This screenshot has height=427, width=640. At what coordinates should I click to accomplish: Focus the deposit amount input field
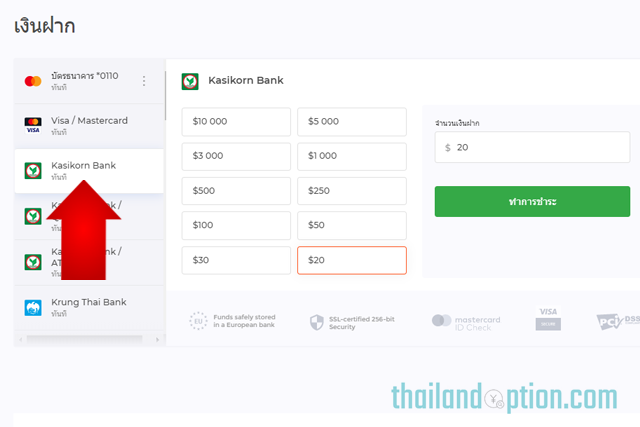[x=532, y=147]
